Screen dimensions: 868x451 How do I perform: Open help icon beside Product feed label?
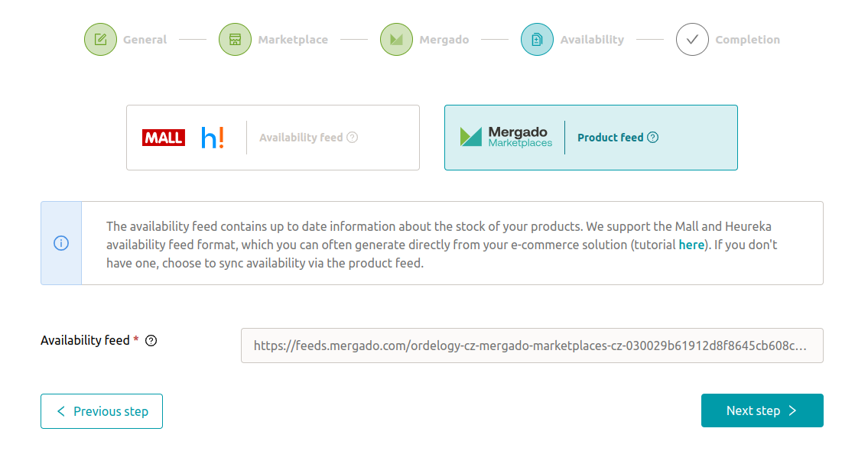(652, 138)
